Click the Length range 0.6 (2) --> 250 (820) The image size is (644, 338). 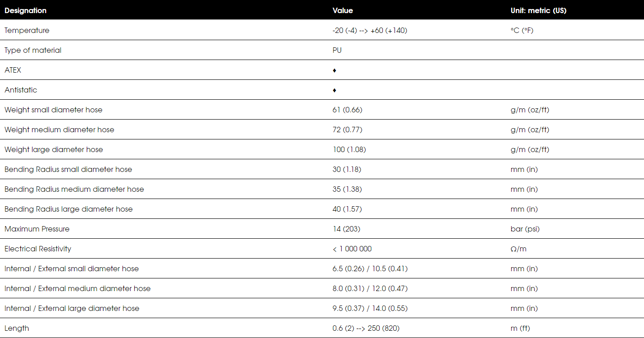point(366,328)
